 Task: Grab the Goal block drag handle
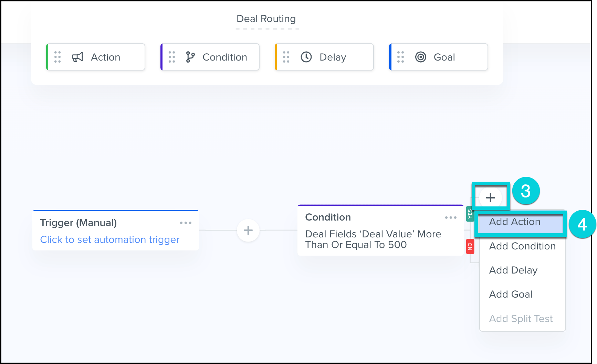[400, 57]
